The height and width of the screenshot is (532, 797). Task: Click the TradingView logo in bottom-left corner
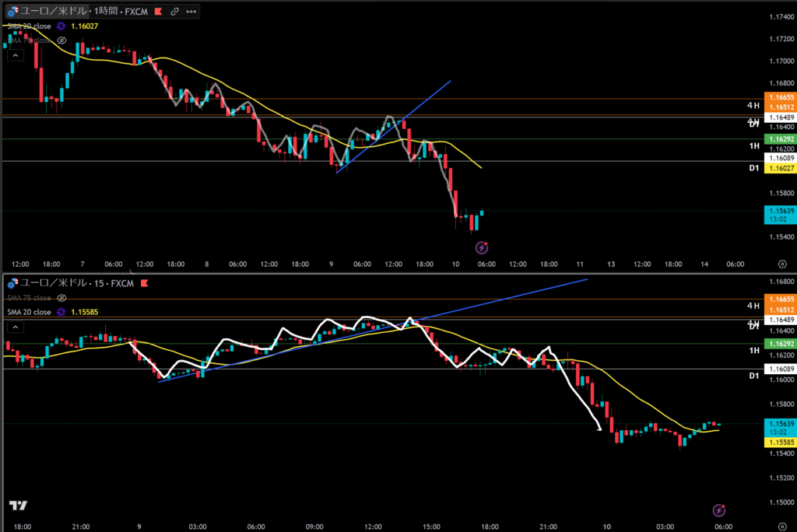pyautogui.click(x=18, y=506)
